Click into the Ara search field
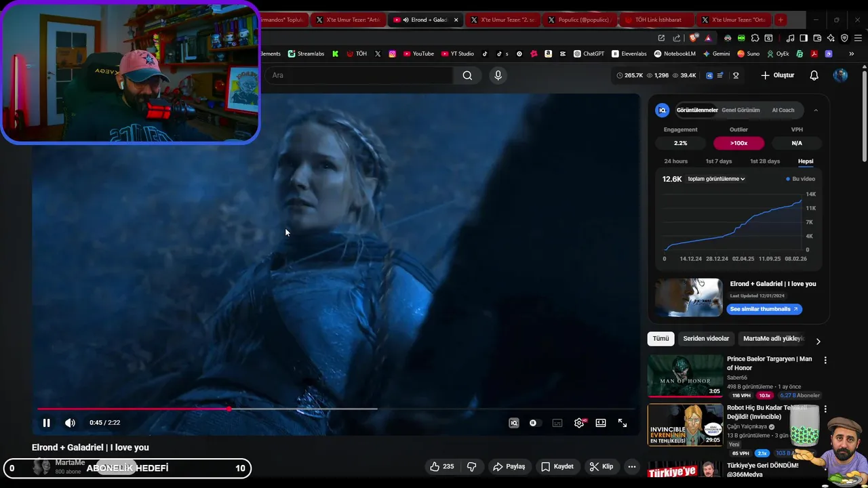This screenshot has width=868, height=488. 359,75
